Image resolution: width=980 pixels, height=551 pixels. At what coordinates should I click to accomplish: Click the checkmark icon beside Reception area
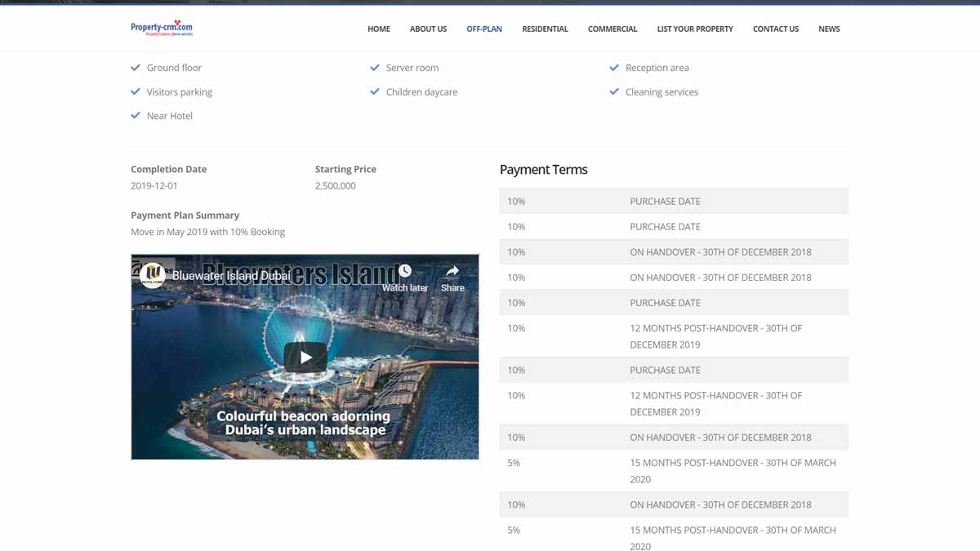click(614, 68)
